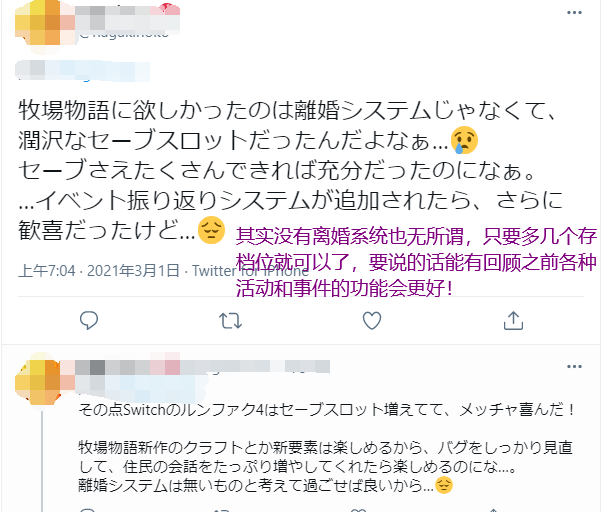The height and width of the screenshot is (512, 613).
Task: Open the share icon under the first tweet
Action: (x=513, y=320)
